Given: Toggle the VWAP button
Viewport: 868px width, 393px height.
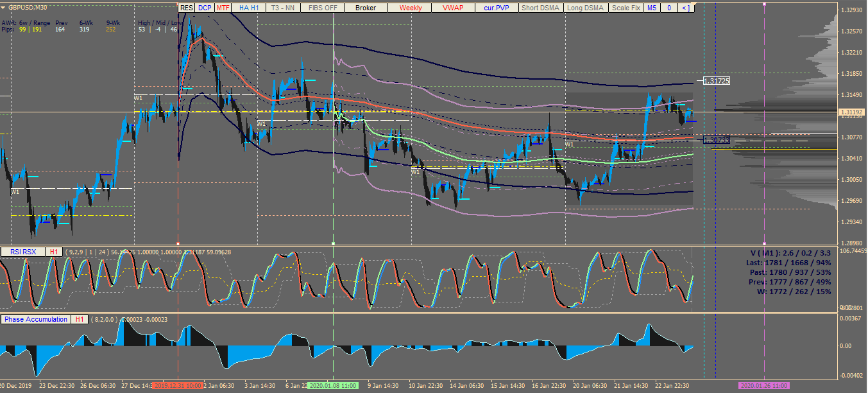Looking at the screenshot, I should pyautogui.click(x=454, y=8).
